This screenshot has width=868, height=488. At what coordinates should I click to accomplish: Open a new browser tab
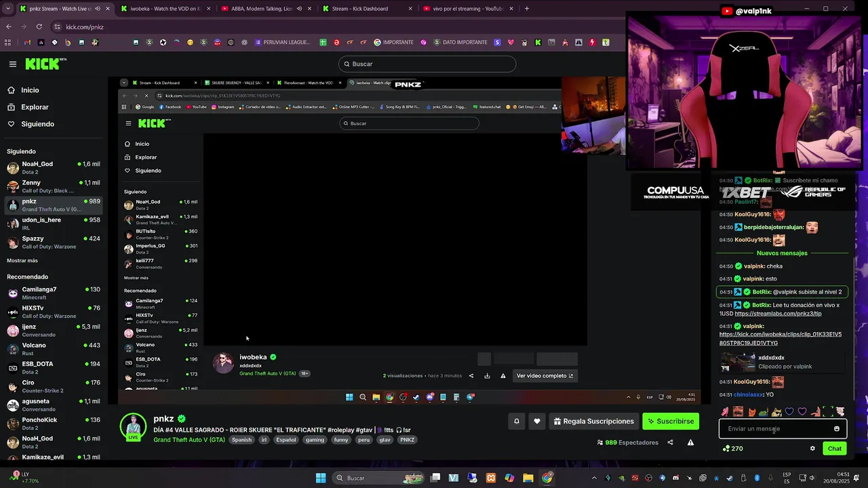[527, 9]
